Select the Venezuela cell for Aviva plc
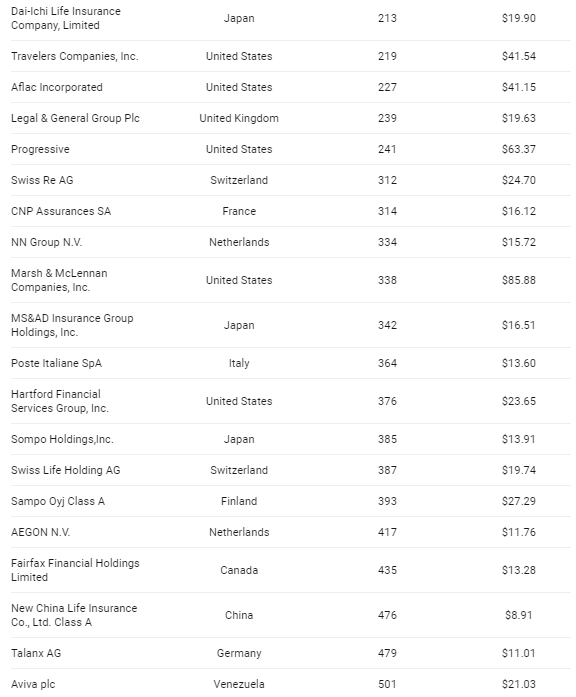Viewport: 576px width, 697px height. [239, 684]
